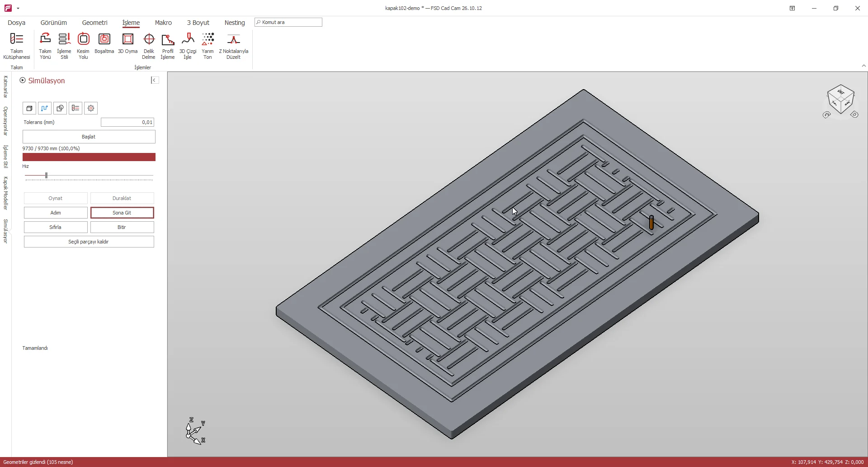868x467 pixels.
Task: Click the Başlat button
Action: pos(89,137)
